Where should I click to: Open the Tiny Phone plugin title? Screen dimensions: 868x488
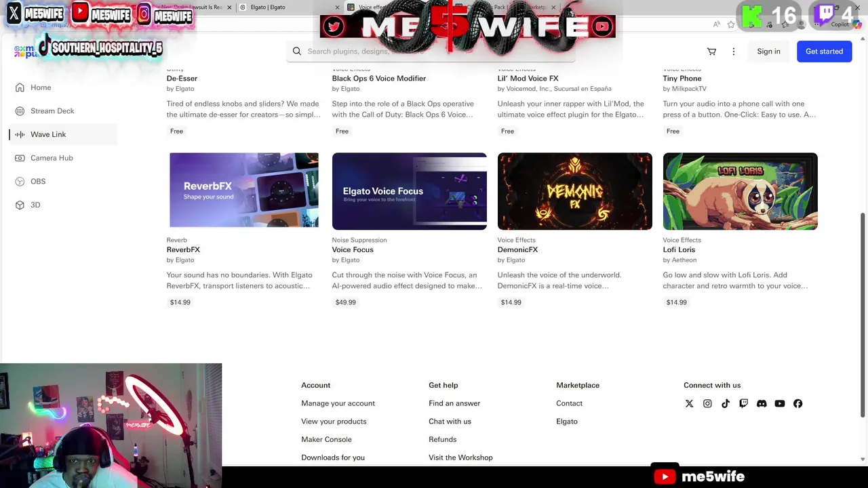point(682,79)
